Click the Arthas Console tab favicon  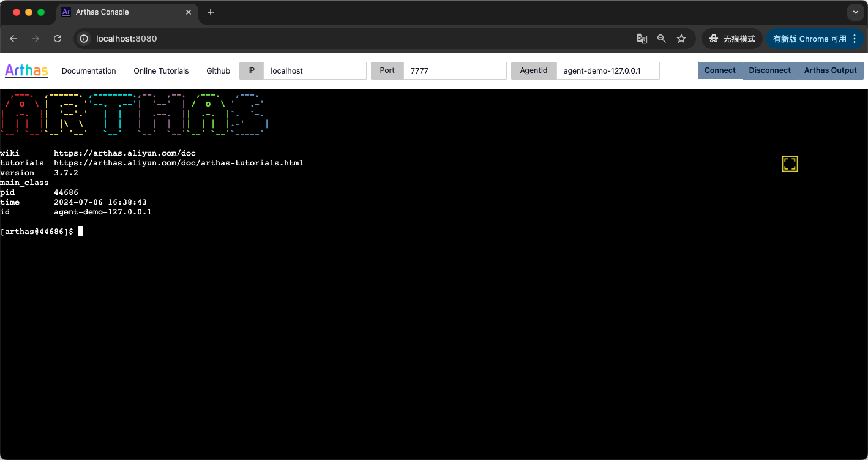click(x=66, y=12)
